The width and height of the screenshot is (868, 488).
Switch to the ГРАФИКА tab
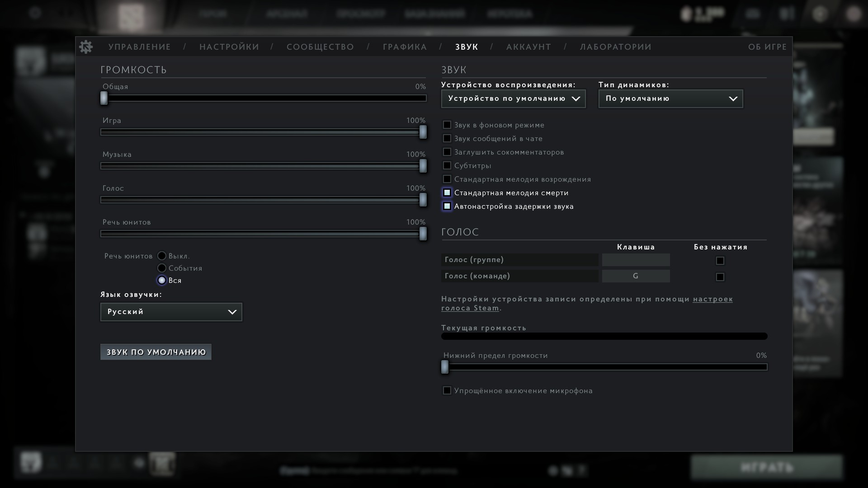(x=405, y=47)
